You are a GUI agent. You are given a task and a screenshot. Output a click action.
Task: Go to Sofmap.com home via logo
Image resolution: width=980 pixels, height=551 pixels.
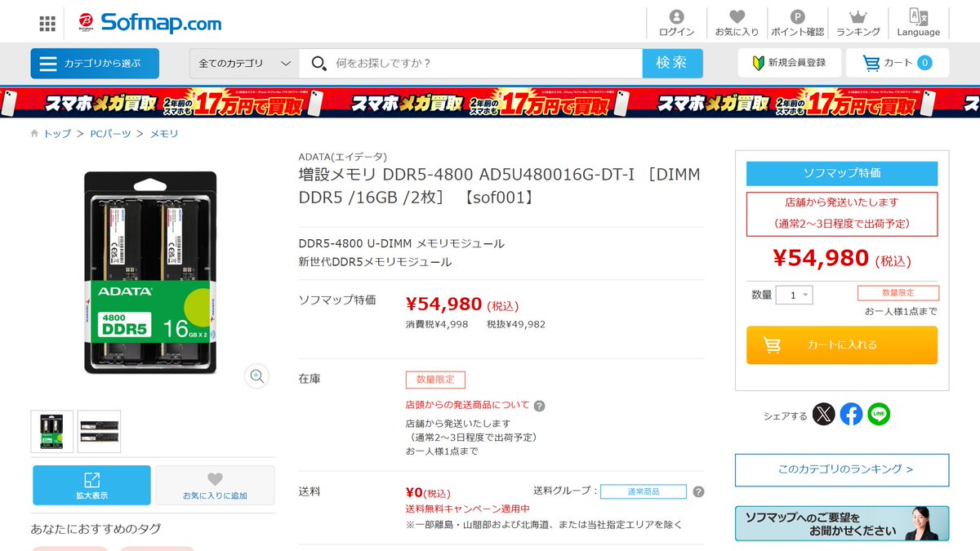150,22
